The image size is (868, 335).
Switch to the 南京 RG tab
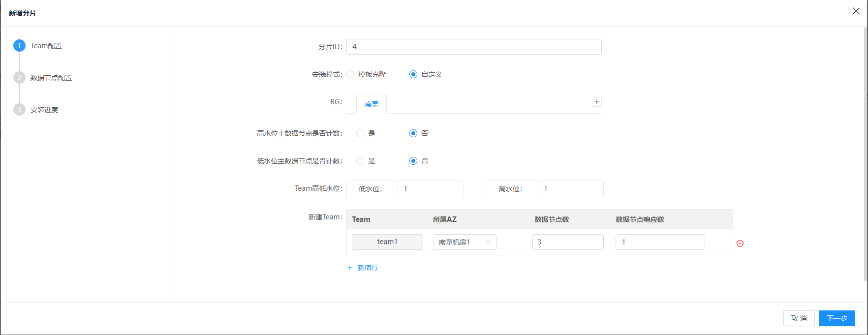coord(372,104)
